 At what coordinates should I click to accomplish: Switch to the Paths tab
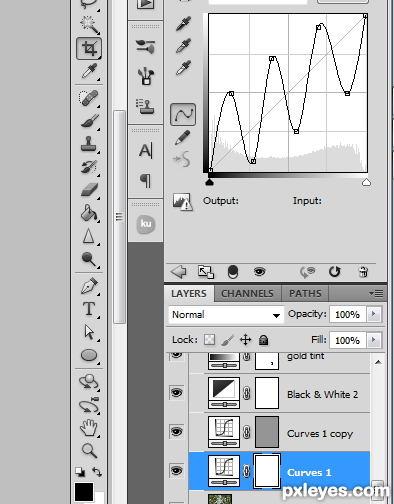(x=305, y=293)
